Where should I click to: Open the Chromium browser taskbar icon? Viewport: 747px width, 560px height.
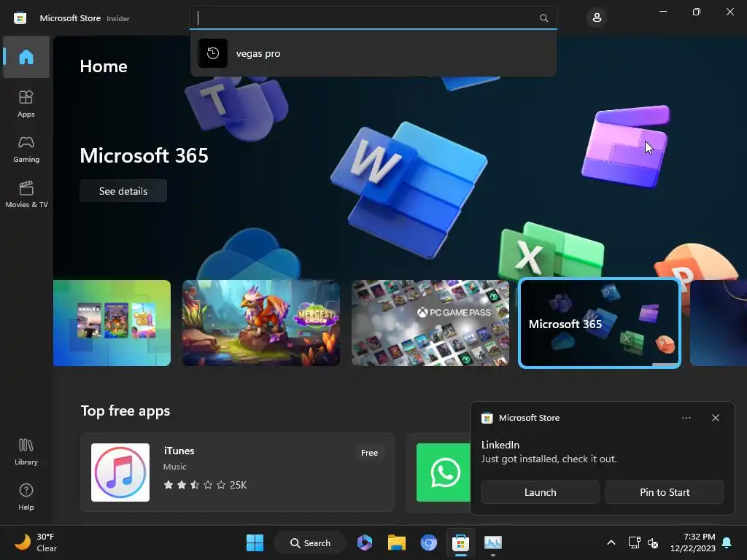(x=428, y=542)
